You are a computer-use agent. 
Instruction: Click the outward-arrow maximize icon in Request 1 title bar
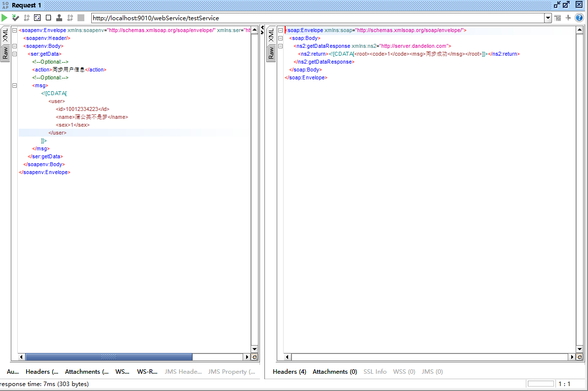click(x=566, y=5)
